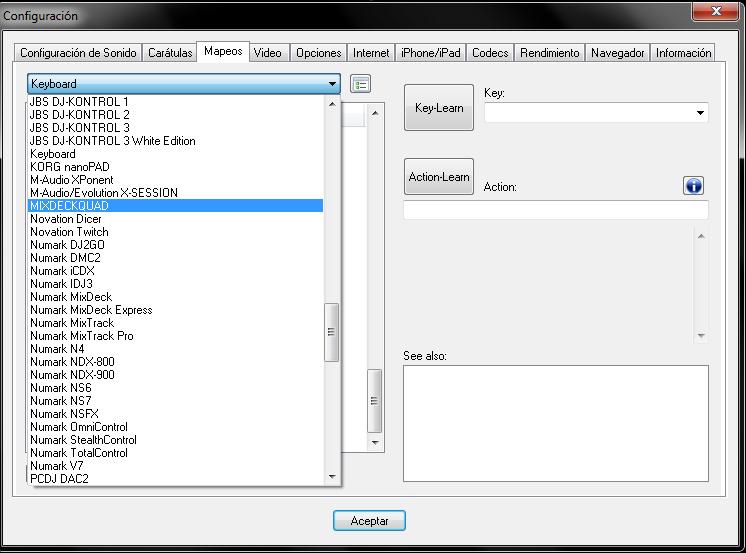Open the Rendimiento tab
The image size is (746, 553).
tap(550, 53)
